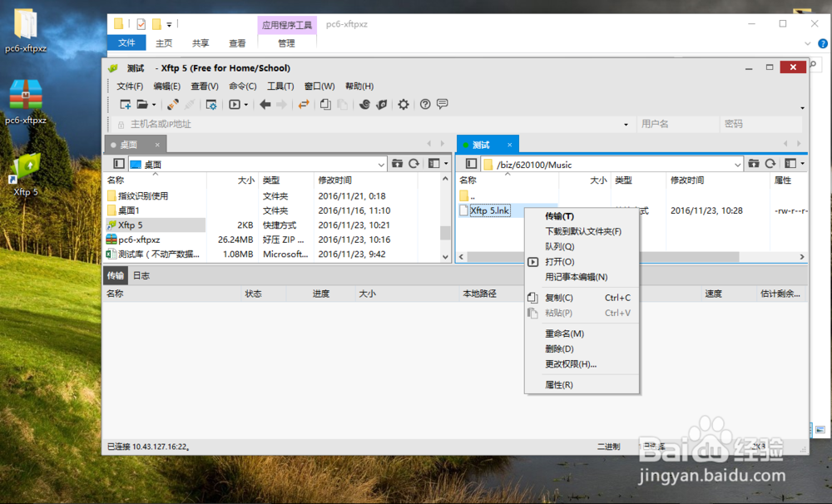Screen dimensions: 832x504
Task: Click the black Back arrow
Action: 265,105
